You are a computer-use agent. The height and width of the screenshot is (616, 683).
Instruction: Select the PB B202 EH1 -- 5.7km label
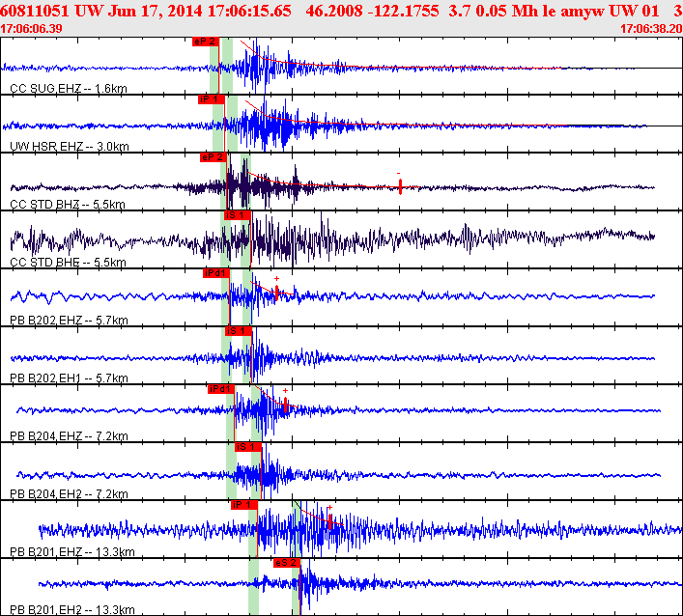pyautogui.click(x=69, y=378)
